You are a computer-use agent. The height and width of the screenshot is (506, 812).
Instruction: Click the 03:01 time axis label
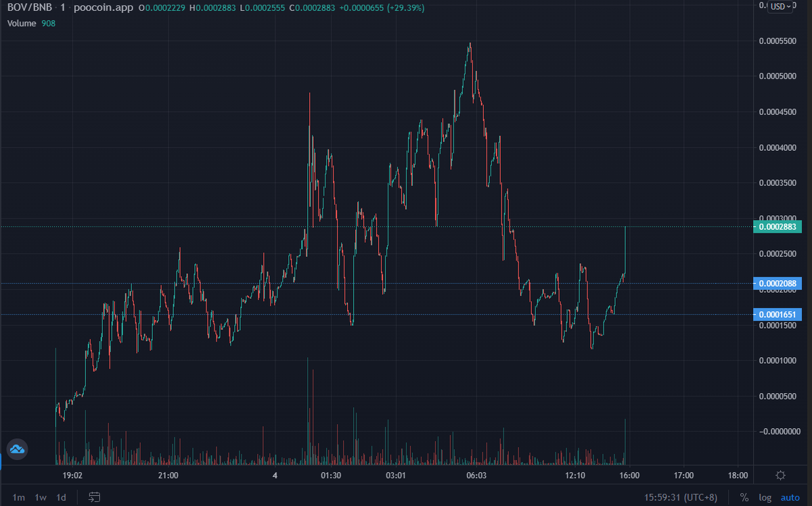click(x=395, y=476)
